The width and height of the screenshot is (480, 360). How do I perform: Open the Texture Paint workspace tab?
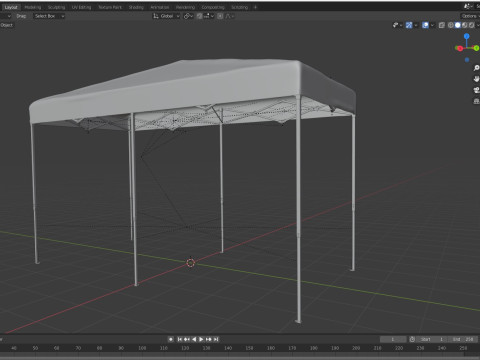click(110, 7)
